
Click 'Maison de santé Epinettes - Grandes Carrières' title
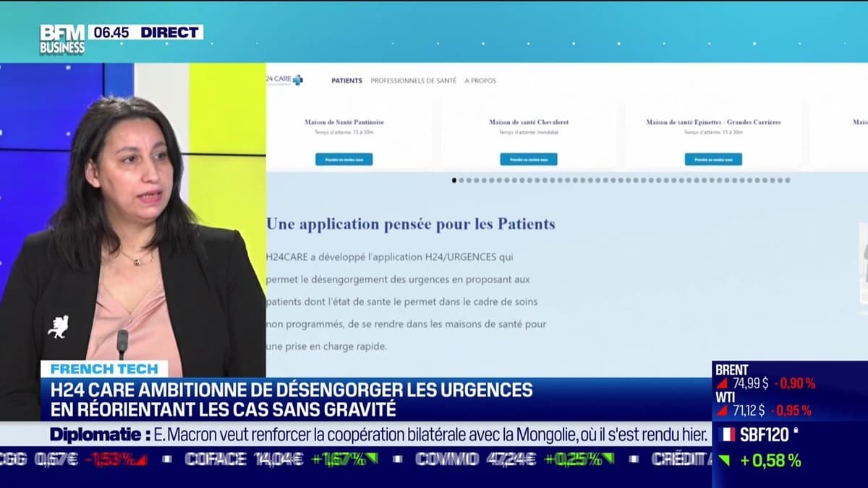click(x=713, y=122)
